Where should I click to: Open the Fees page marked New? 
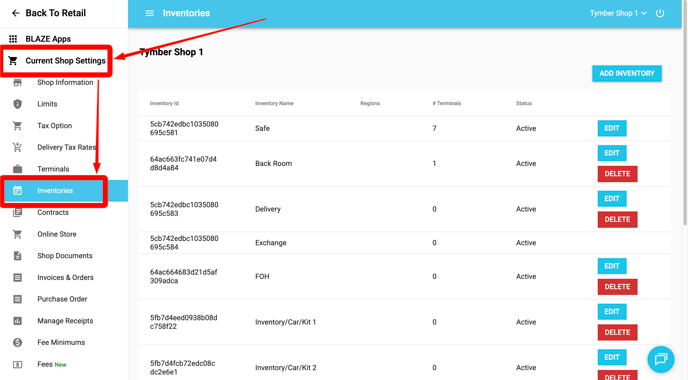click(52, 364)
